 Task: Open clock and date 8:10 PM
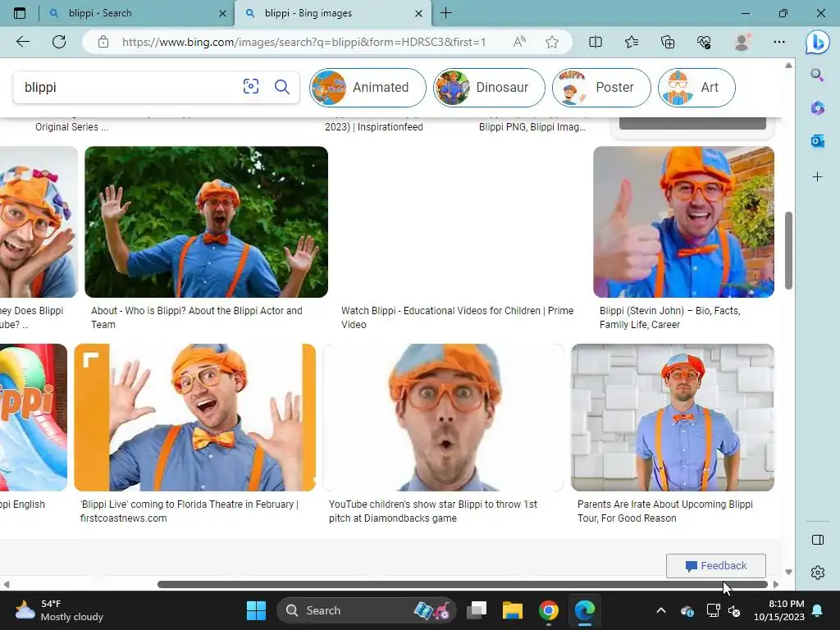779,610
